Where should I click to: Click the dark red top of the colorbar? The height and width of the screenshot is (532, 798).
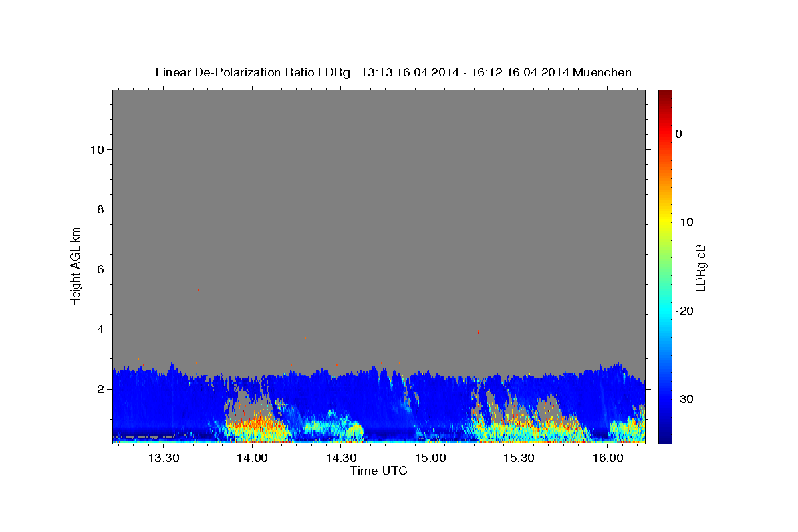click(665, 96)
